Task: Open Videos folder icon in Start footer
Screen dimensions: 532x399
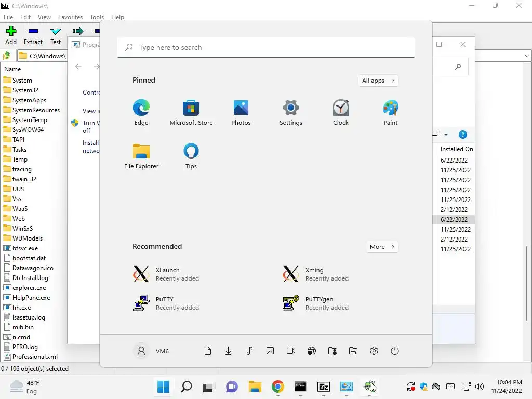Action: click(x=291, y=351)
